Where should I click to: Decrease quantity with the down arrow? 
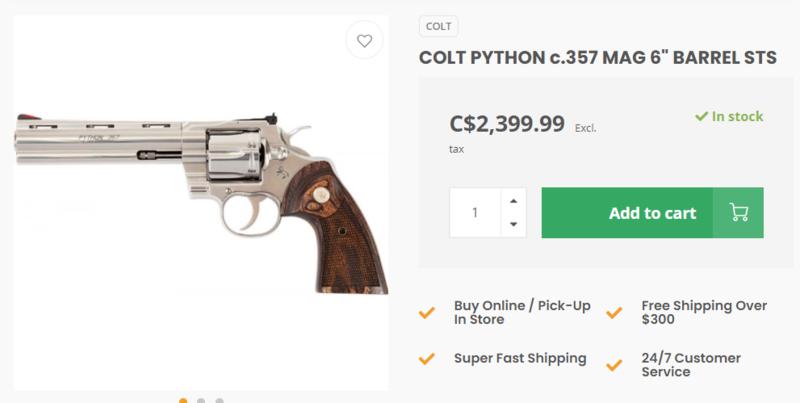513,224
